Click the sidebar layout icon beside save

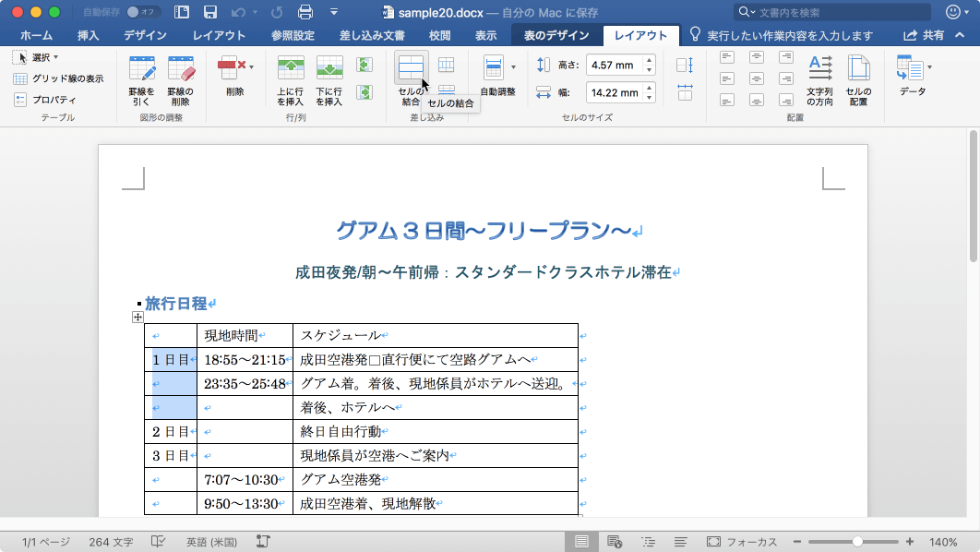[x=182, y=12]
